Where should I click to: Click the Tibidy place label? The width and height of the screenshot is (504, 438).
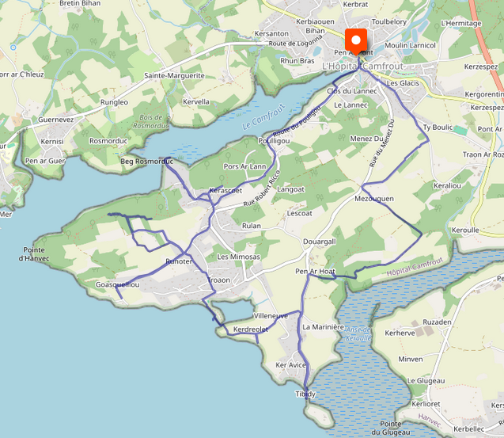click(x=305, y=394)
